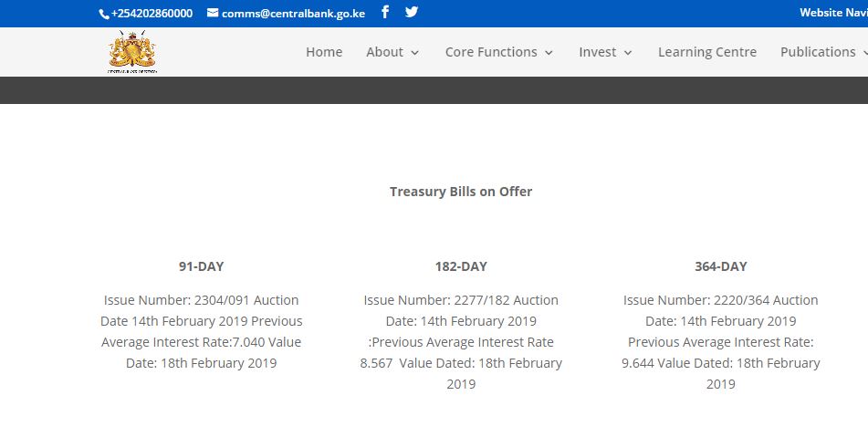The image size is (868, 437).
Task: Click the envelope email icon
Action: point(213,13)
